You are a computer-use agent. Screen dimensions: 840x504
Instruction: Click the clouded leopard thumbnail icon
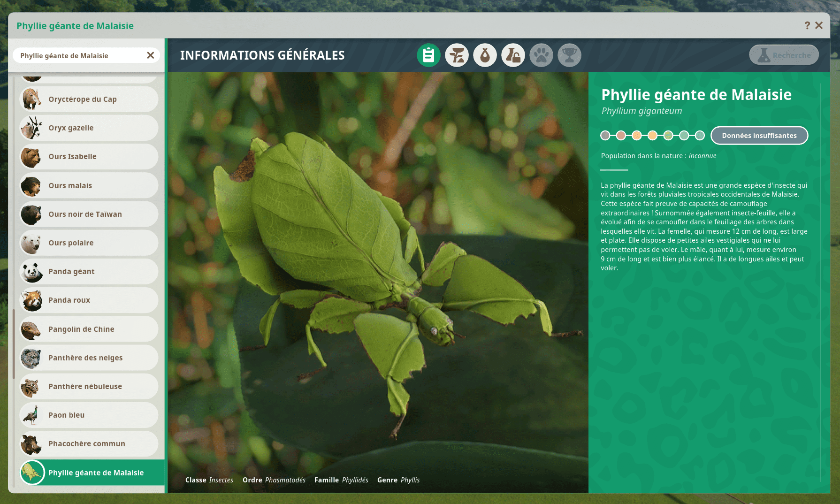31,386
